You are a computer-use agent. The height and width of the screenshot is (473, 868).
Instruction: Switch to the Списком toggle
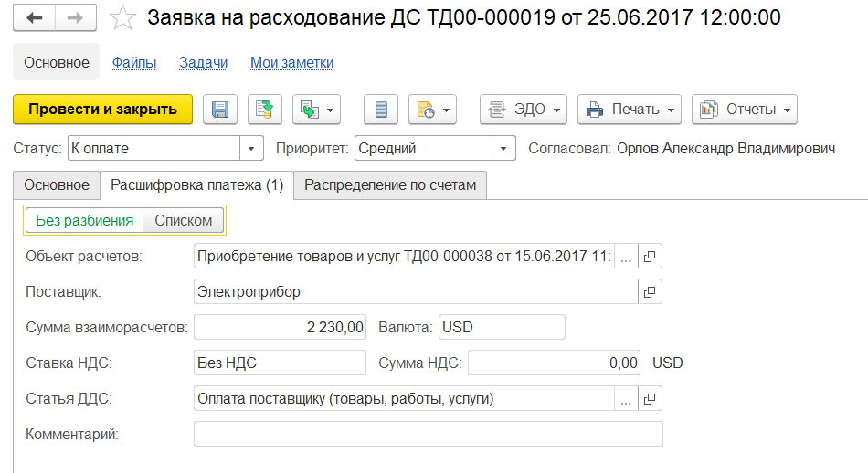pyautogui.click(x=184, y=220)
